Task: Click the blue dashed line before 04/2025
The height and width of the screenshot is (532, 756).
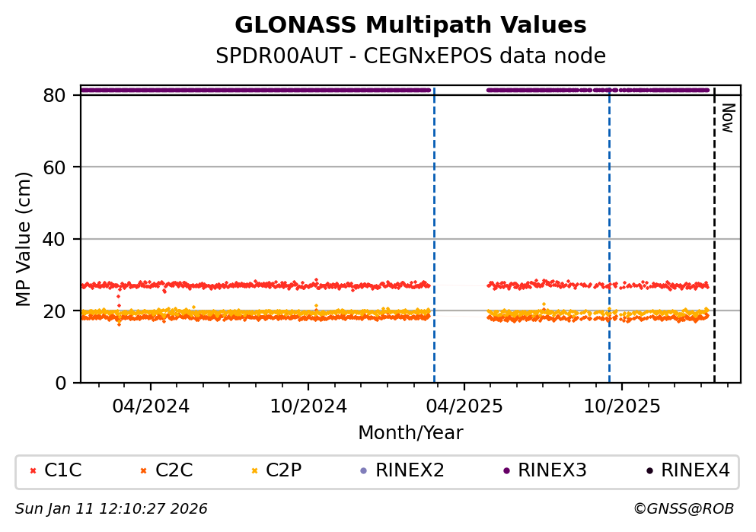Action: click(x=434, y=228)
